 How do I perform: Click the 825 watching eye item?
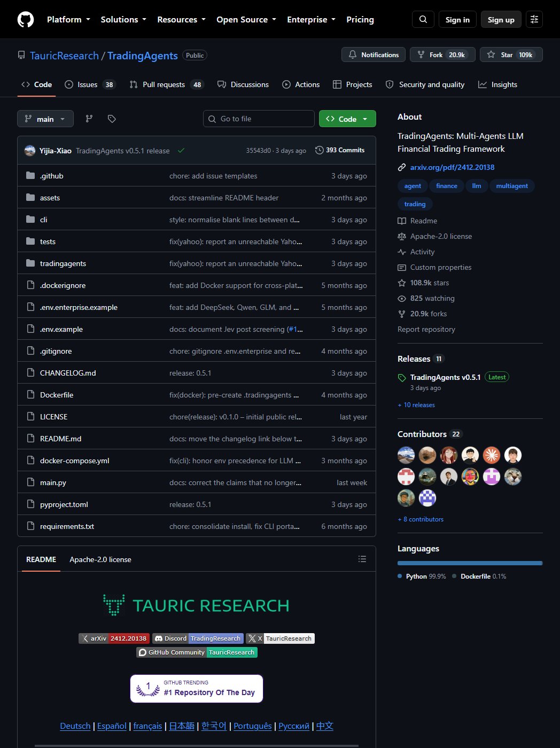click(x=426, y=298)
